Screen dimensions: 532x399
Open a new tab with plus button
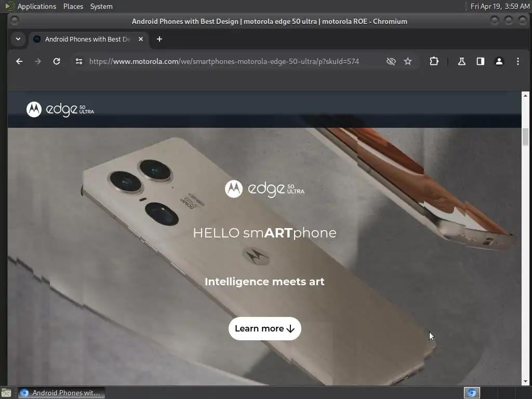click(x=159, y=39)
